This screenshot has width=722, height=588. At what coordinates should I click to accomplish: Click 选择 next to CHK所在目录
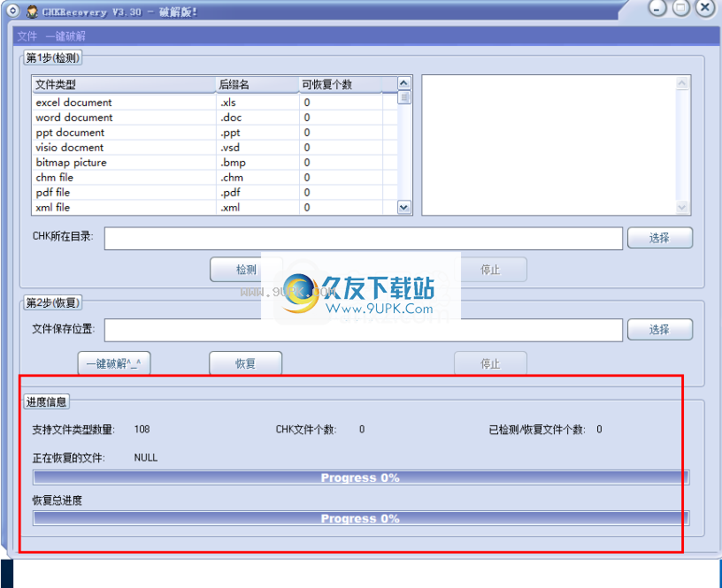tap(659, 238)
